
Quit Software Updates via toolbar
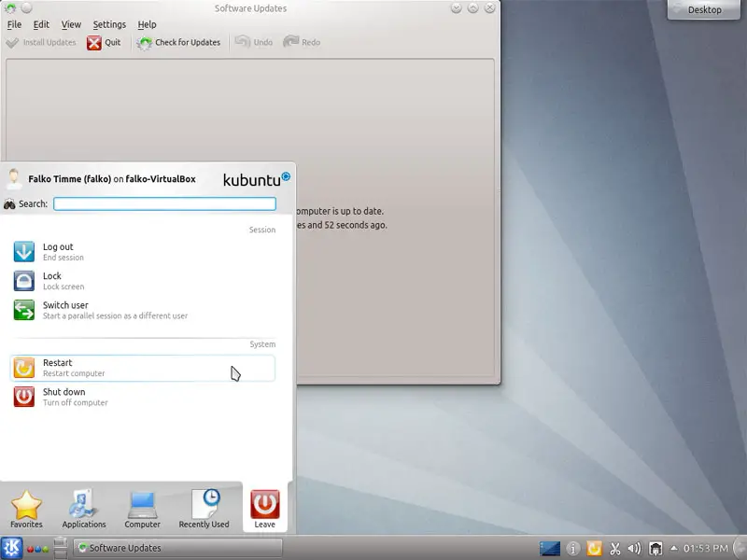(104, 42)
